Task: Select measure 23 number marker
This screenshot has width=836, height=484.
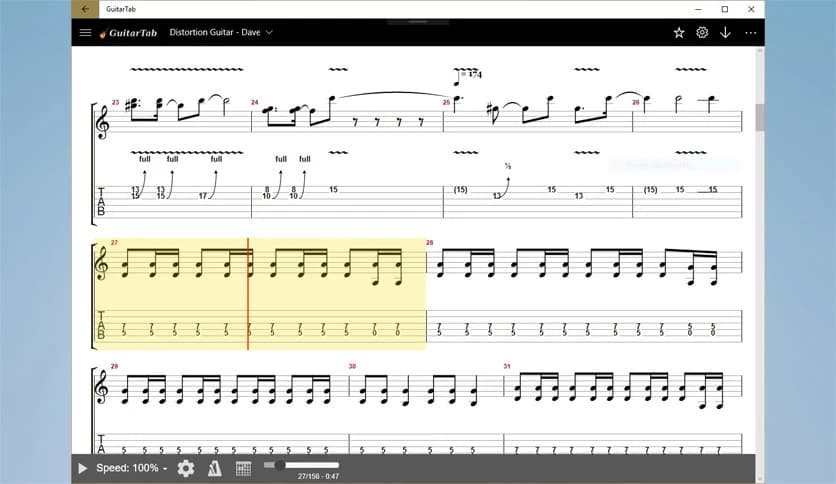Action: click(x=115, y=102)
